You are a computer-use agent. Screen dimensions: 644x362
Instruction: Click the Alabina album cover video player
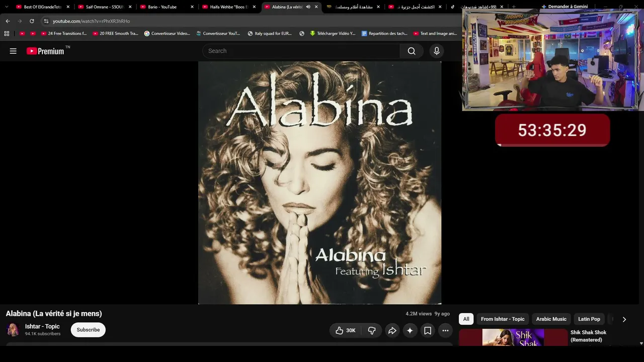319,183
